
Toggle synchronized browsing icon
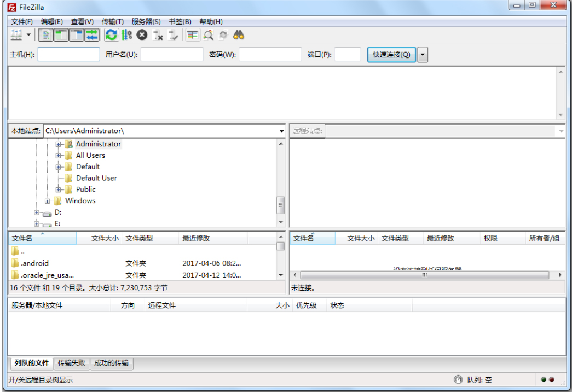click(223, 35)
